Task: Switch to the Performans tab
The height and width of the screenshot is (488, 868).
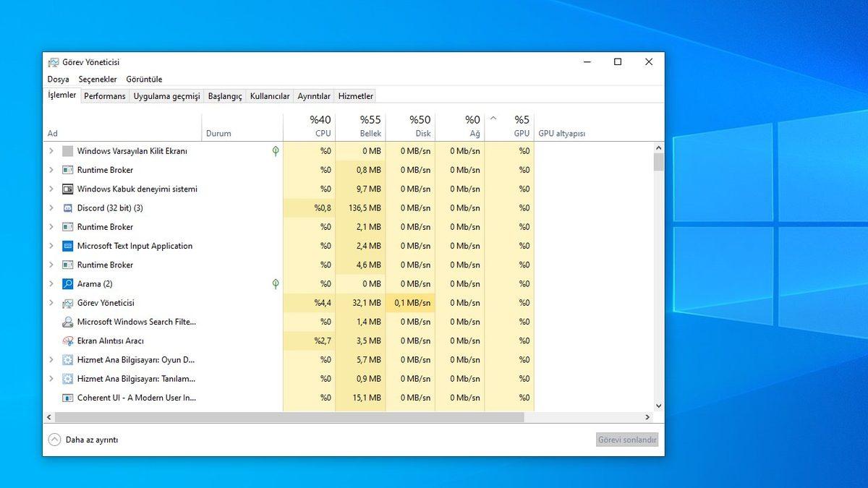Action: 104,95
